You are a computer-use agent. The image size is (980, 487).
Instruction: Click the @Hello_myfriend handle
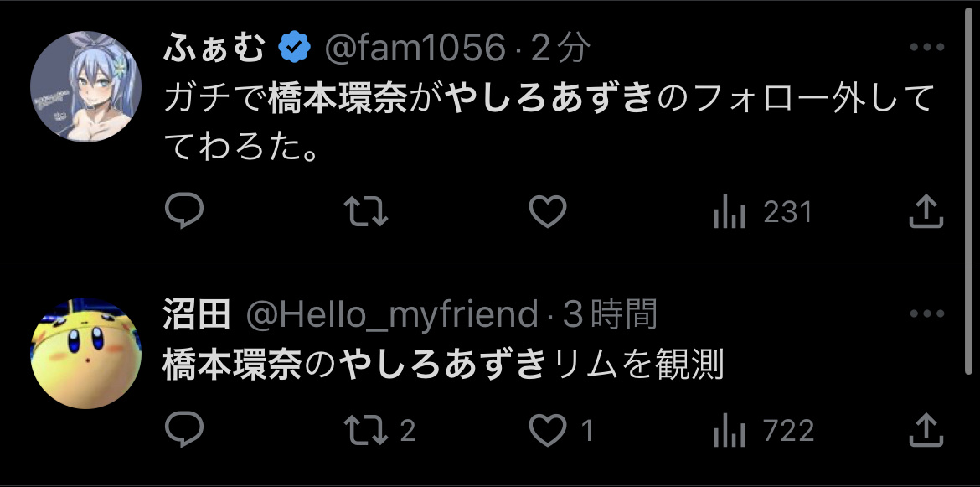[391, 316]
